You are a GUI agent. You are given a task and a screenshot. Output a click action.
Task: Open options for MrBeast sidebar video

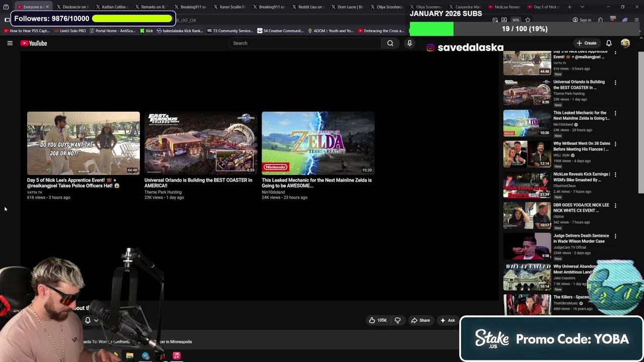coord(615,144)
